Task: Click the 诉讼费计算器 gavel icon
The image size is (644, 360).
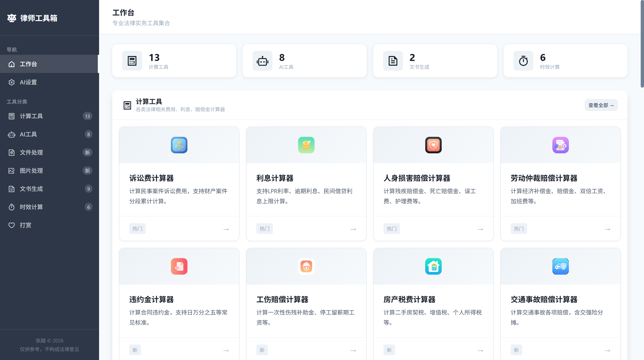Action: 179,145
